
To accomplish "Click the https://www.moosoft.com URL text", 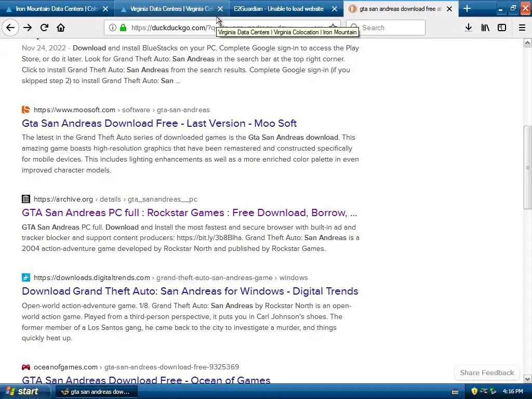I will 74,110.
